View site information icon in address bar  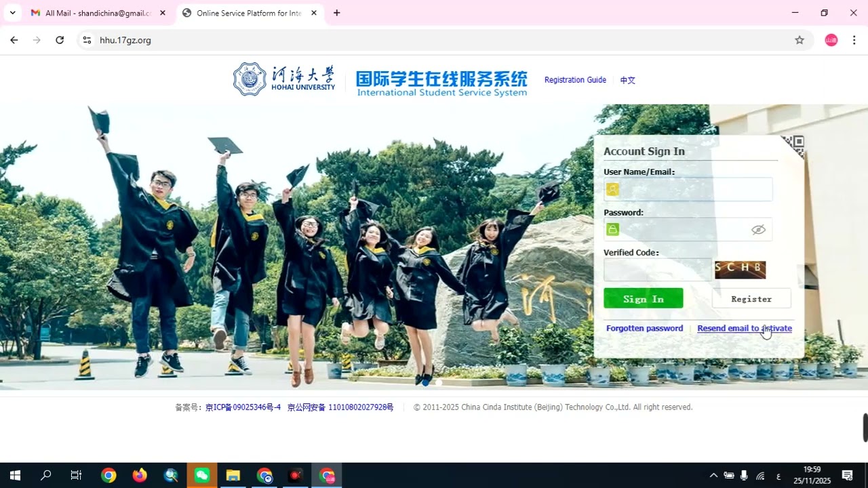click(87, 40)
